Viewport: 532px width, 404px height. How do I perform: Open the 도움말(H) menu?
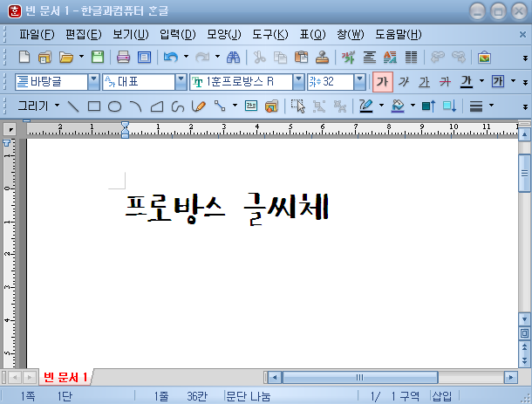point(399,34)
